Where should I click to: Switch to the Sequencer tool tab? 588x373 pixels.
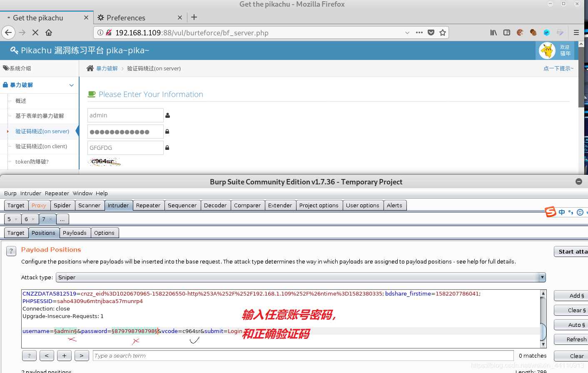click(182, 205)
